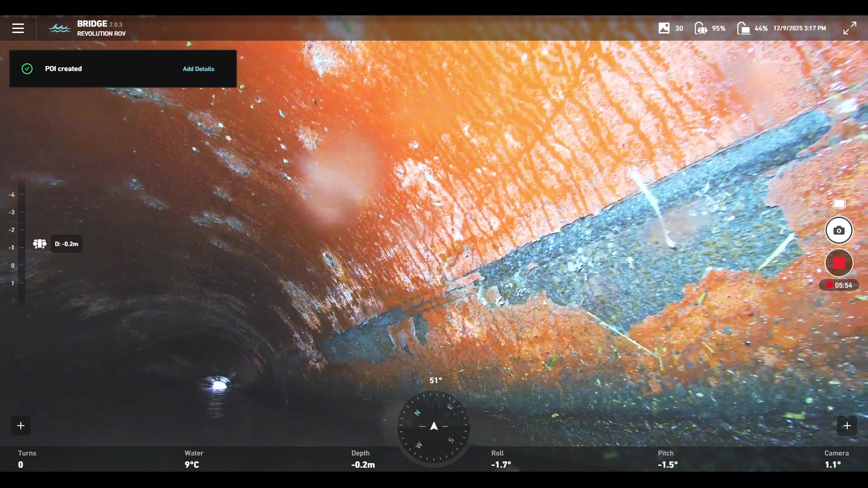
Task: Click the date and time display
Action: click(799, 28)
